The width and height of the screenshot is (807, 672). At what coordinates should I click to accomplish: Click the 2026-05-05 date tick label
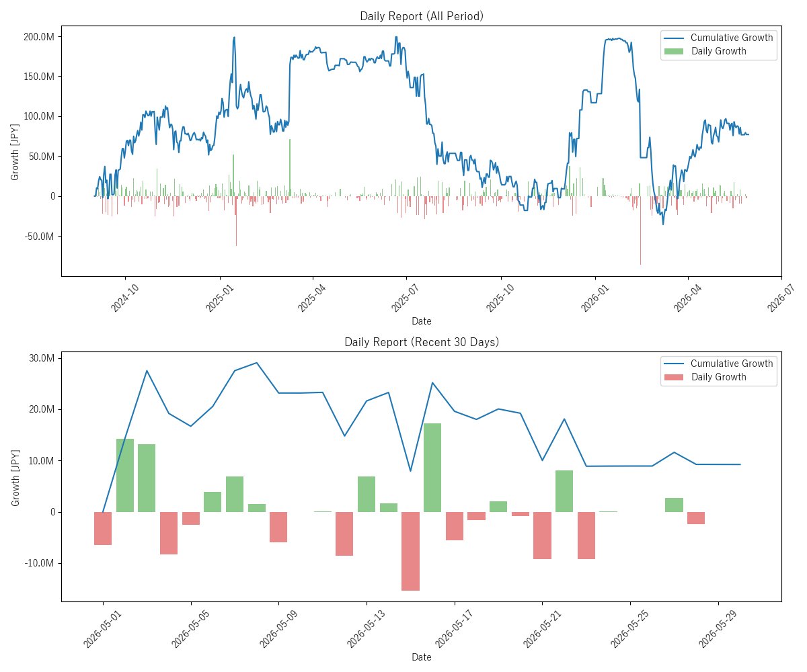(x=190, y=628)
